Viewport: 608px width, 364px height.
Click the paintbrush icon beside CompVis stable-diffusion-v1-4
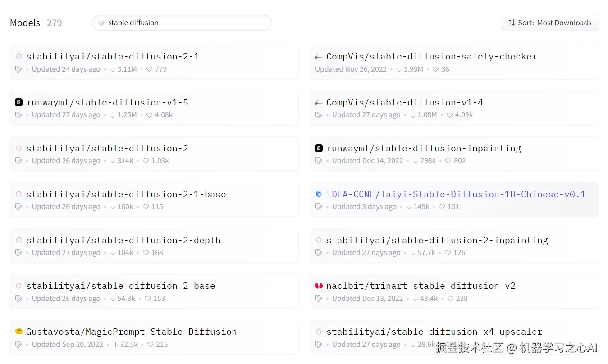(319, 102)
